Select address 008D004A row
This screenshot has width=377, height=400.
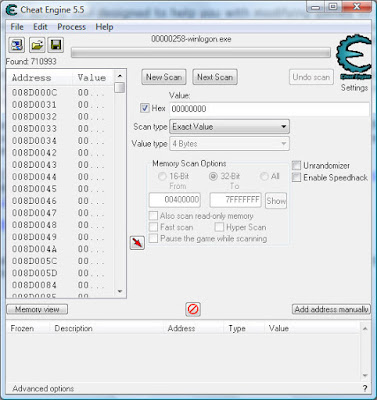(x=60, y=249)
